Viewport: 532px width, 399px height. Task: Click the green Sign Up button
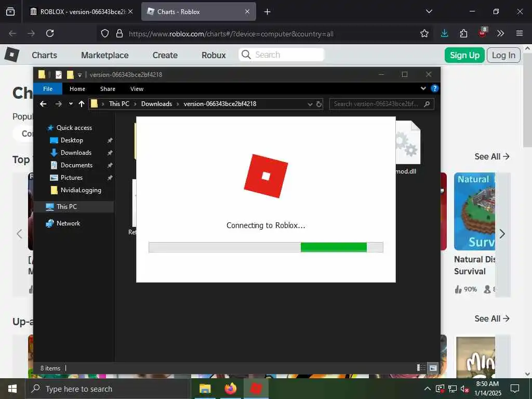[464, 55]
